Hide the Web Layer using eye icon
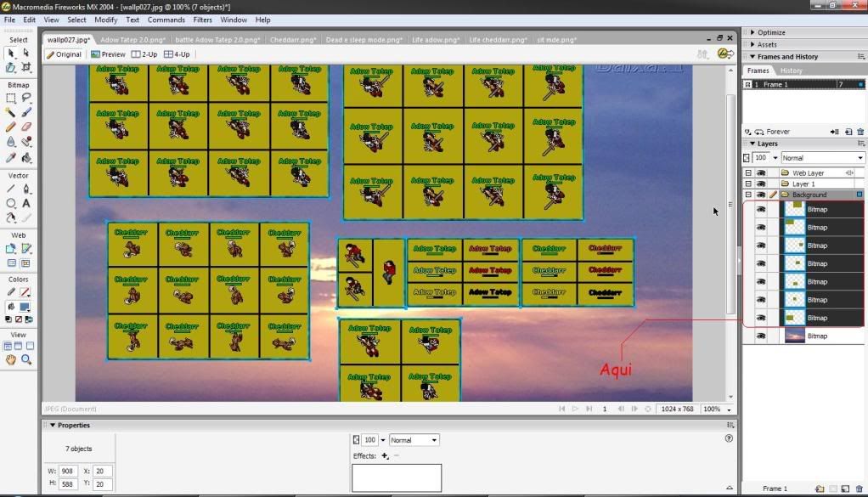 pyautogui.click(x=761, y=173)
